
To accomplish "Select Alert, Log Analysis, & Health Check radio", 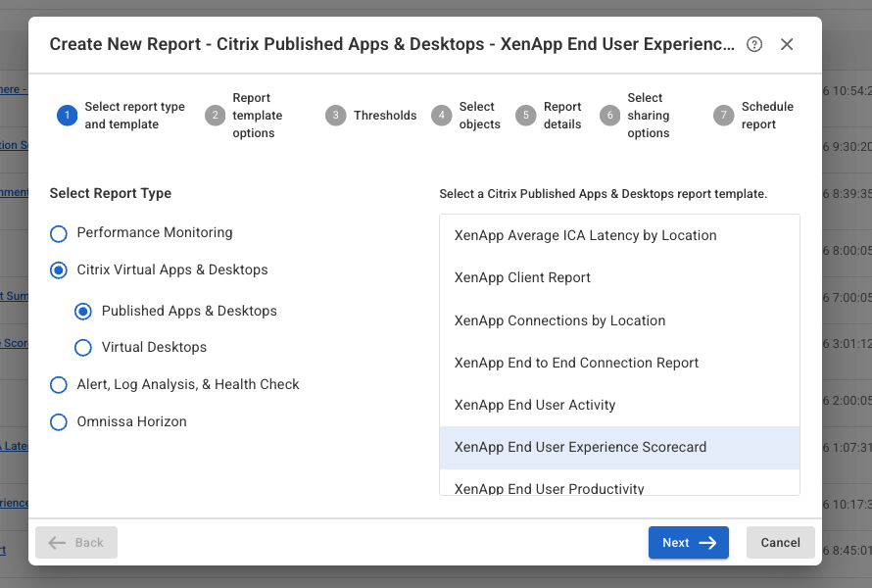I will pyautogui.click(x=59, y=385).
